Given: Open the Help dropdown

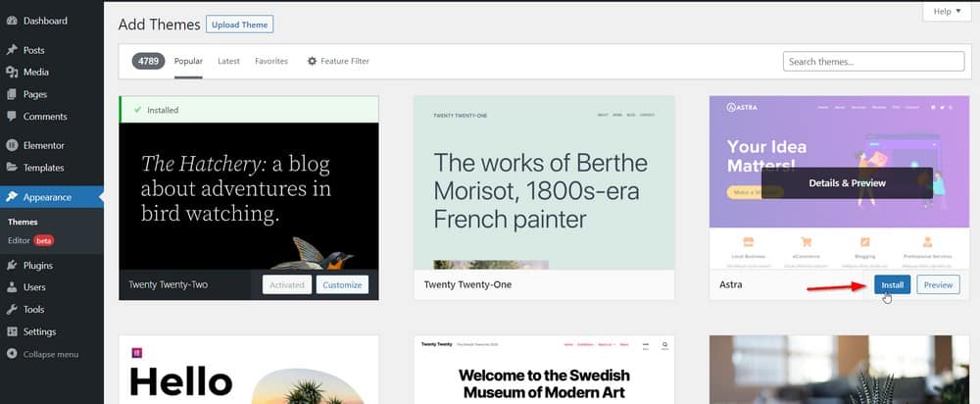Looking at the screenshot, I should [x=947, y=11].
